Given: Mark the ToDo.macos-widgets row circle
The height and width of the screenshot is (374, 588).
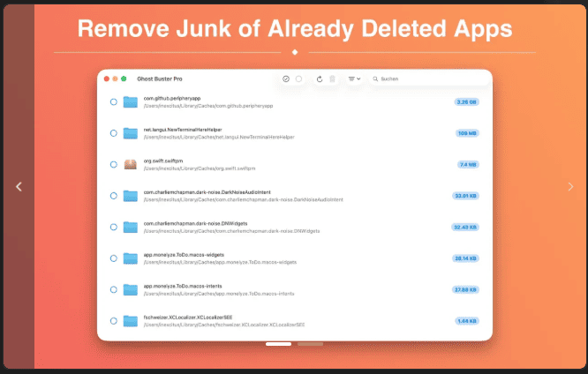Looking at the screenshot, I should click(113, 258).
